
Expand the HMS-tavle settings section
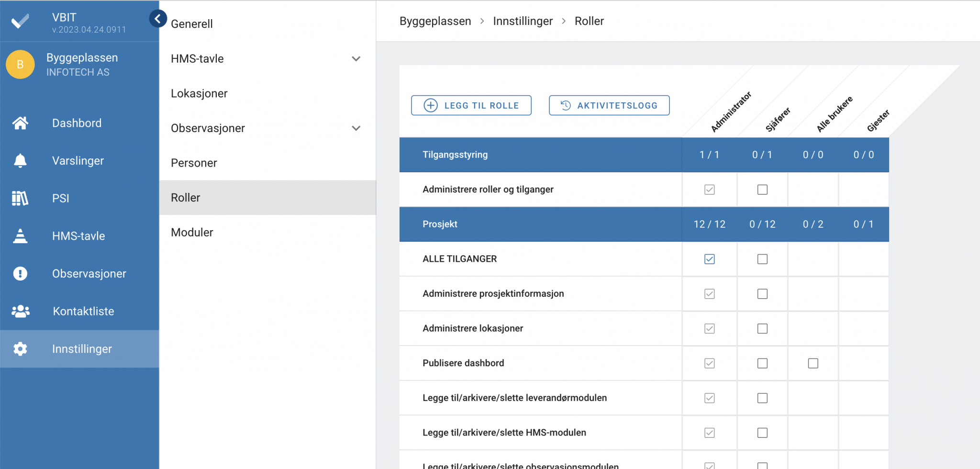(356, 58)
